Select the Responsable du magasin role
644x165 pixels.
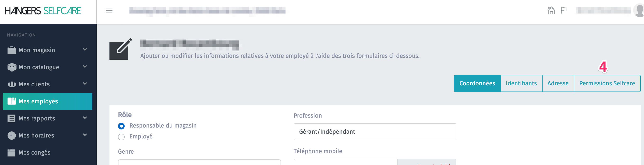coord(122,126)
